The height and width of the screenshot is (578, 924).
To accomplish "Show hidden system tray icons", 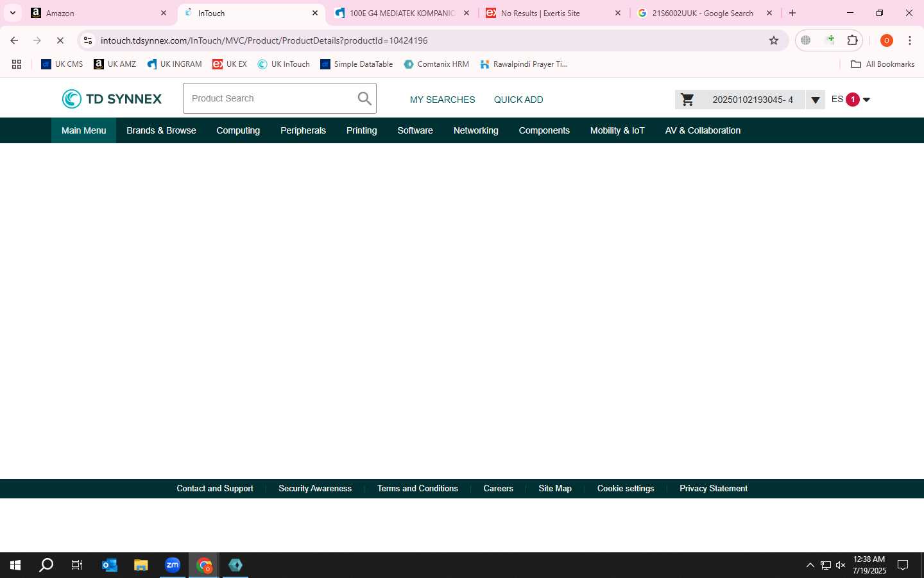I will click(x=810, y=565).
